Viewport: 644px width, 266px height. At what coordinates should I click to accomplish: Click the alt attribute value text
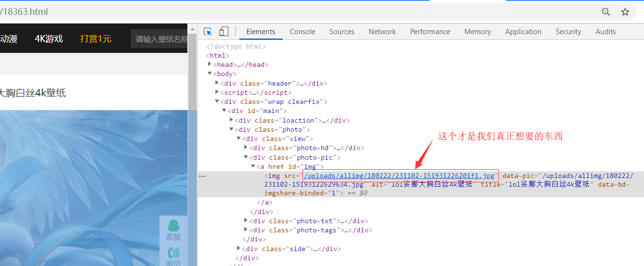pyautogui.click(x=433, y=185)
